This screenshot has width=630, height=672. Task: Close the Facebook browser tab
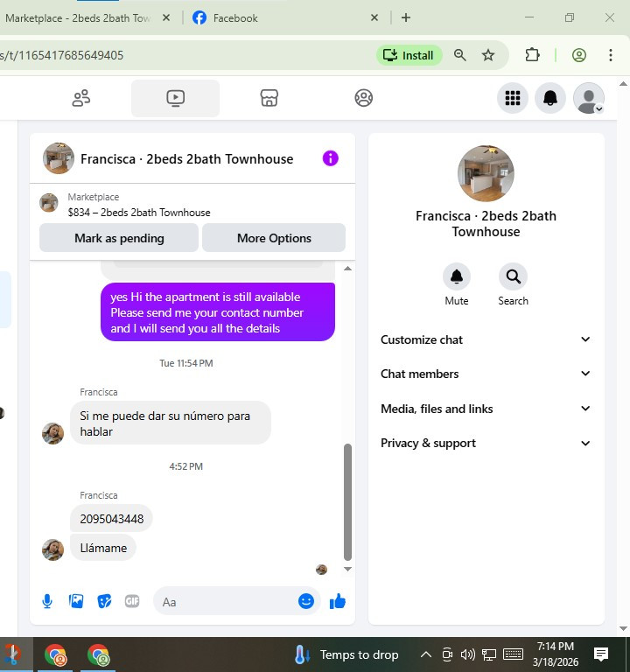click(x=374, y=17)
